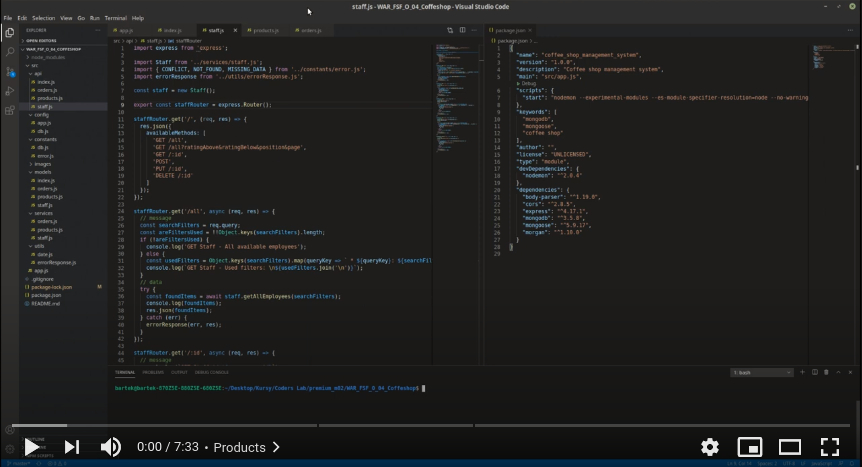The width and height of the screenshot is (862, 467).
Task: Open package-lock.json in file tree
Action: [52, 287]
